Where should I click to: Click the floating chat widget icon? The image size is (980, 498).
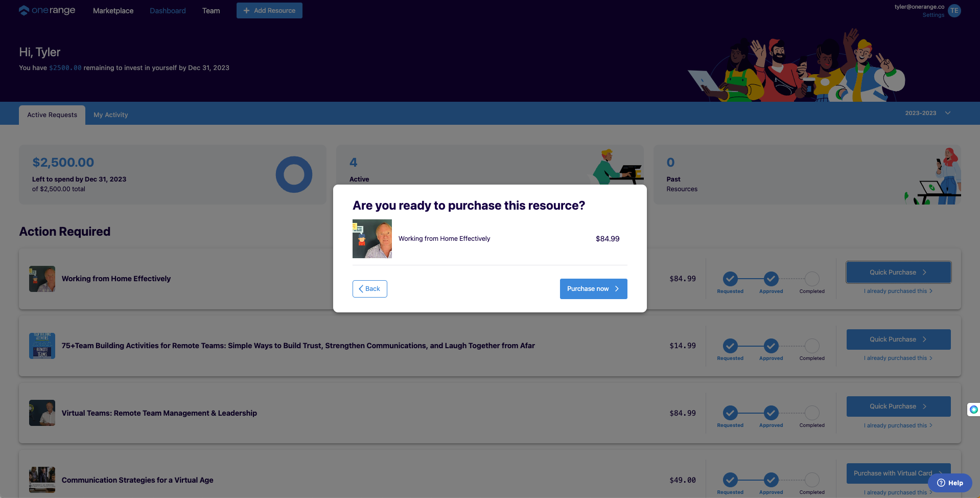[x=973, y=410]
